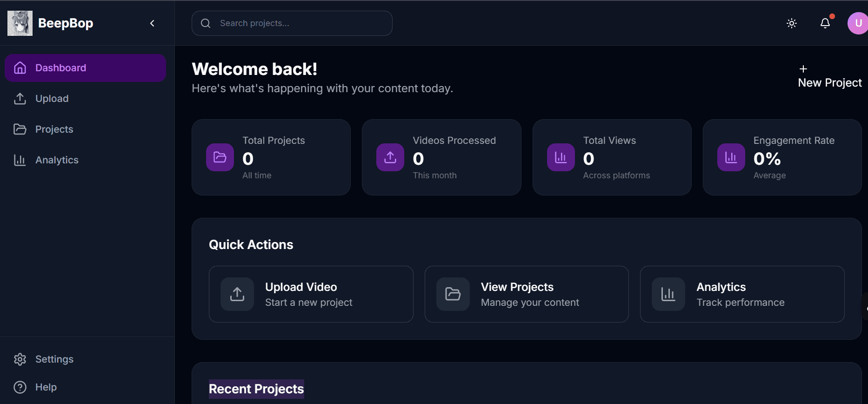
Task: Open Analytics in the sidebar
Action: [85, 160]
